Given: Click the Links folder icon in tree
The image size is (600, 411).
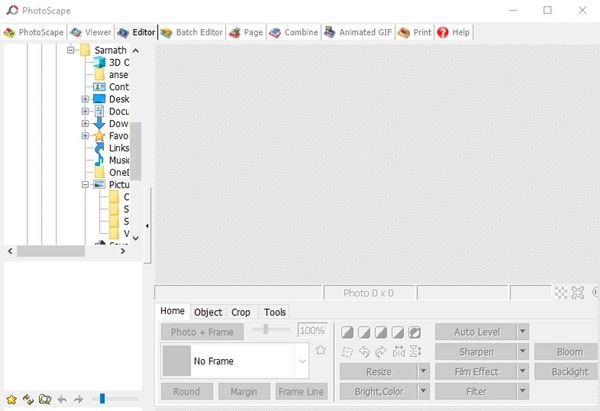Looking at the screenshot, I should [x=99, y=148].
